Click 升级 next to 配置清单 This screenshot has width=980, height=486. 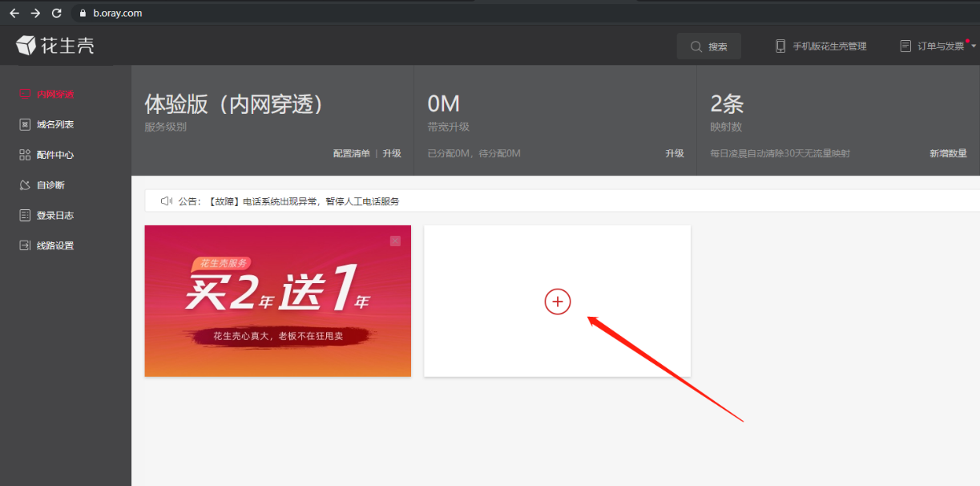[x=392, y=153]
